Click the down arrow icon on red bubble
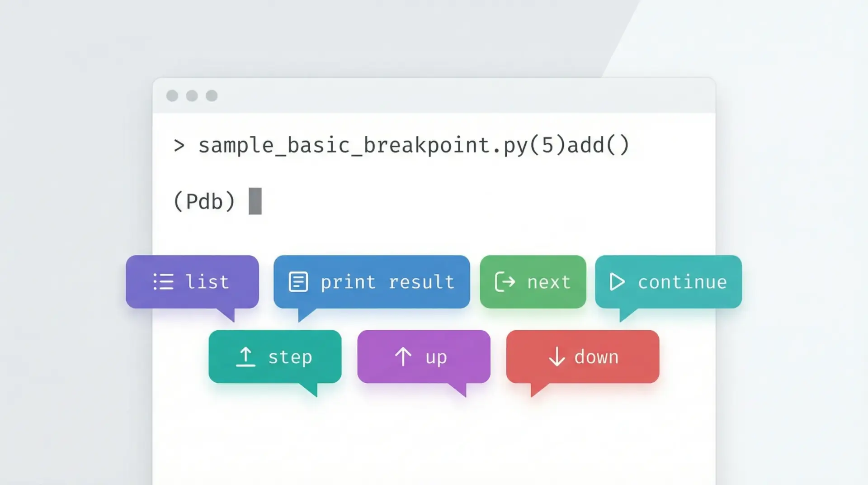 (x=557, y=357)
